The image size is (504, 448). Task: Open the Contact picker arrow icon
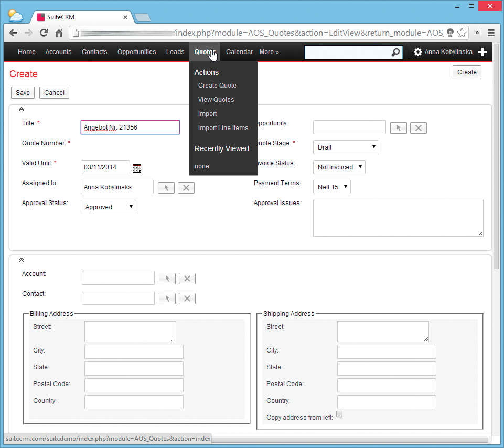167,298
